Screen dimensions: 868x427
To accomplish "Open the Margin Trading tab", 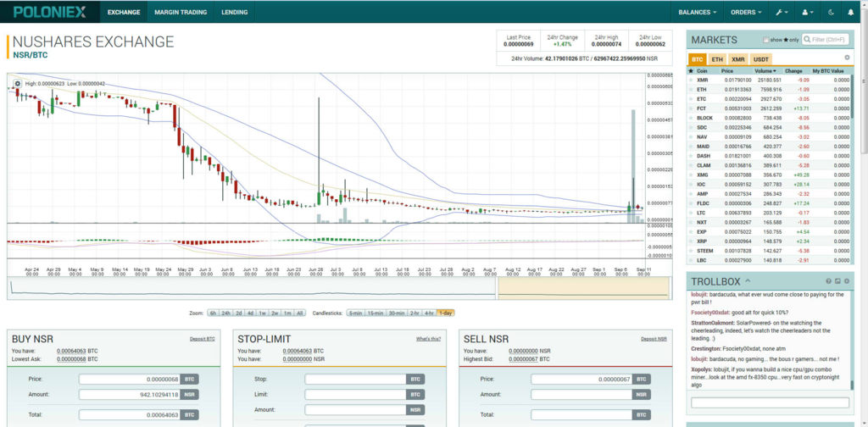I will (x=181, y=12).
